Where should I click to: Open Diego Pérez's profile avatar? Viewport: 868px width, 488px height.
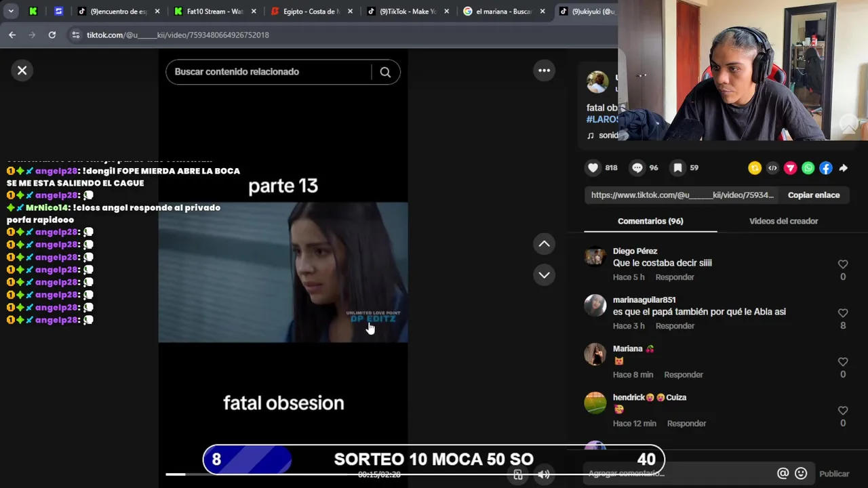595,256
